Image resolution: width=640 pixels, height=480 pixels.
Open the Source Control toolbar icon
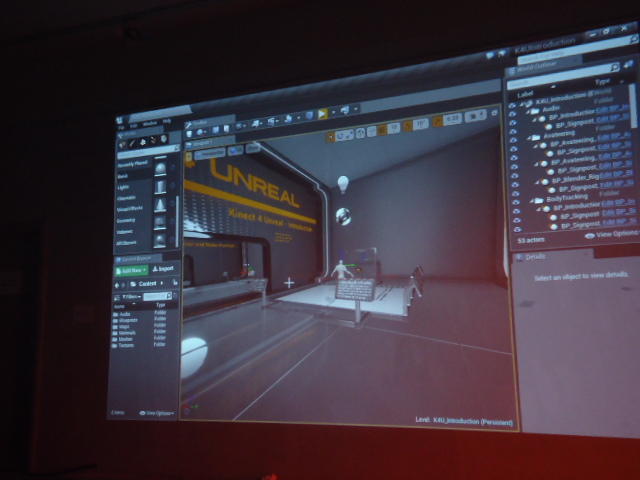pos(201,131)
